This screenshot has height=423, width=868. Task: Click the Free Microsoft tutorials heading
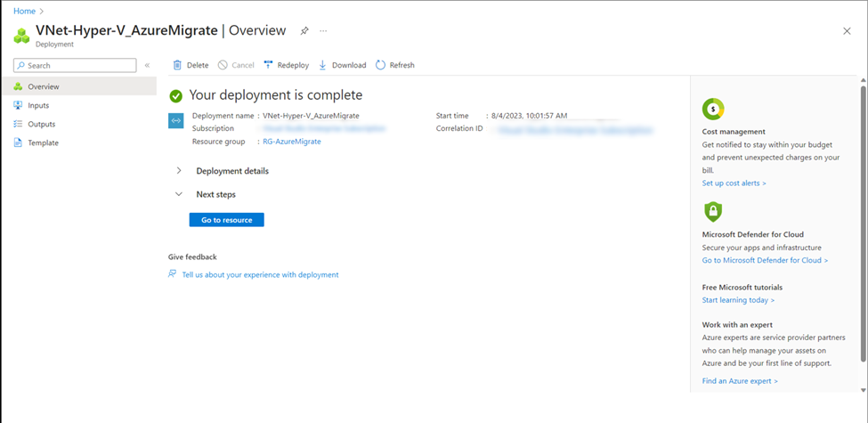pos(742,288)
